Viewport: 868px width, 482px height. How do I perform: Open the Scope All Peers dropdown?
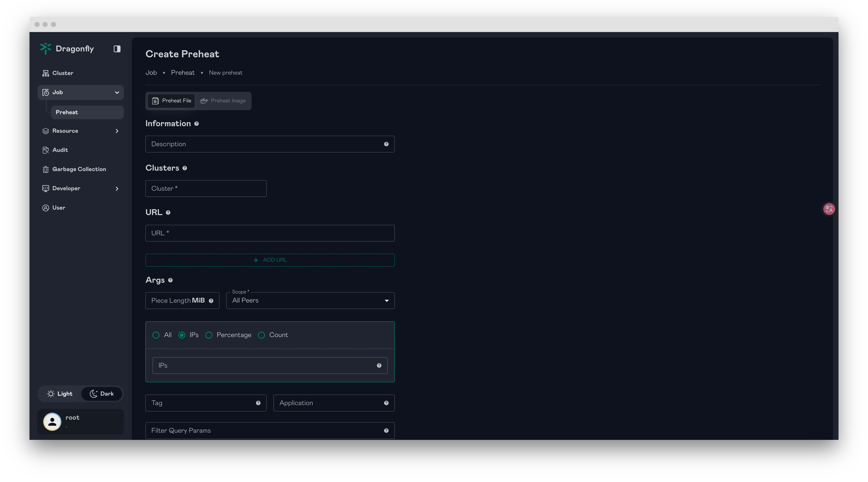pos(310,300)
